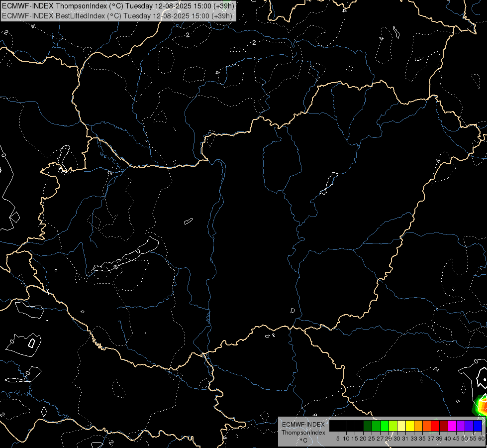Click the colored storm cell on right edge

[x=481, y=405]
